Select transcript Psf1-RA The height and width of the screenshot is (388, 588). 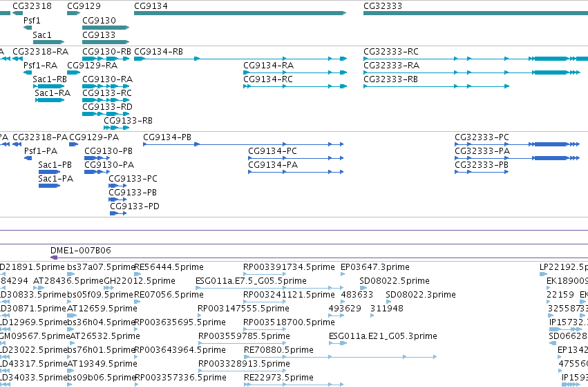tap(41, 65)
